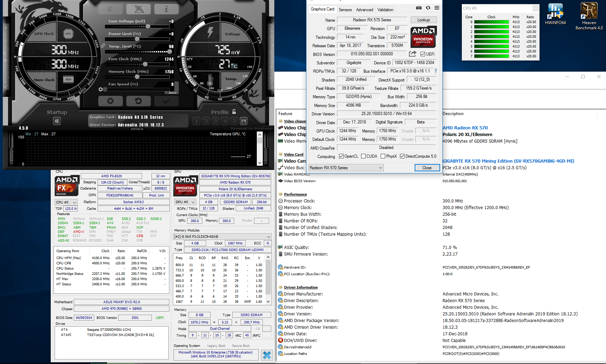Switch to the Graphics Card tab
Screen dimensions: 606x364
[323, 9]
